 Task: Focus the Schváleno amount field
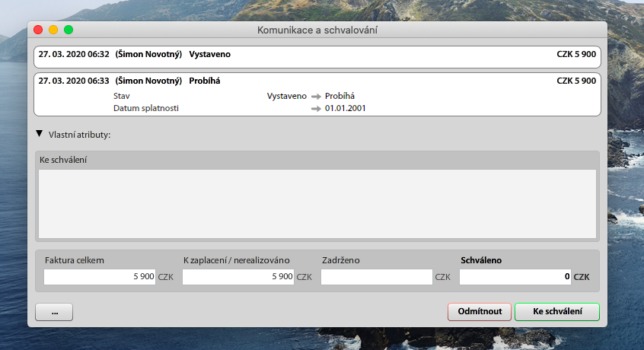point(515,277)
